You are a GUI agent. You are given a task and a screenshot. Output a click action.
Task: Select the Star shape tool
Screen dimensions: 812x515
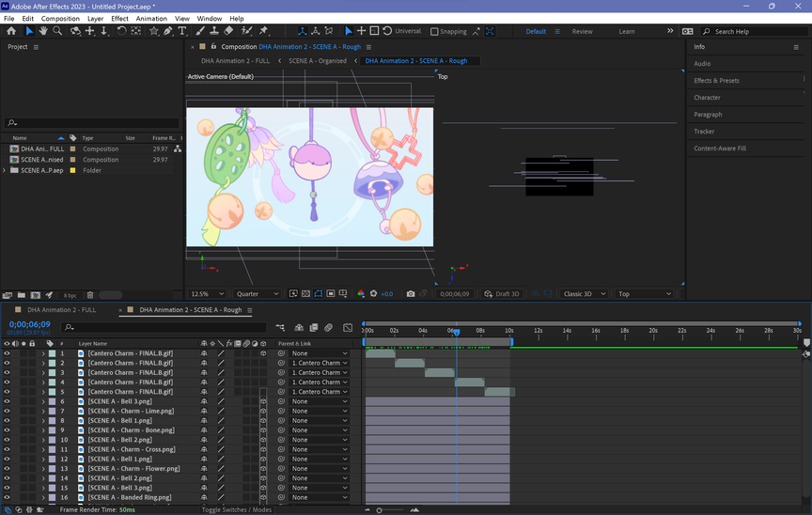pyautogui.click(x=154, y=31)
